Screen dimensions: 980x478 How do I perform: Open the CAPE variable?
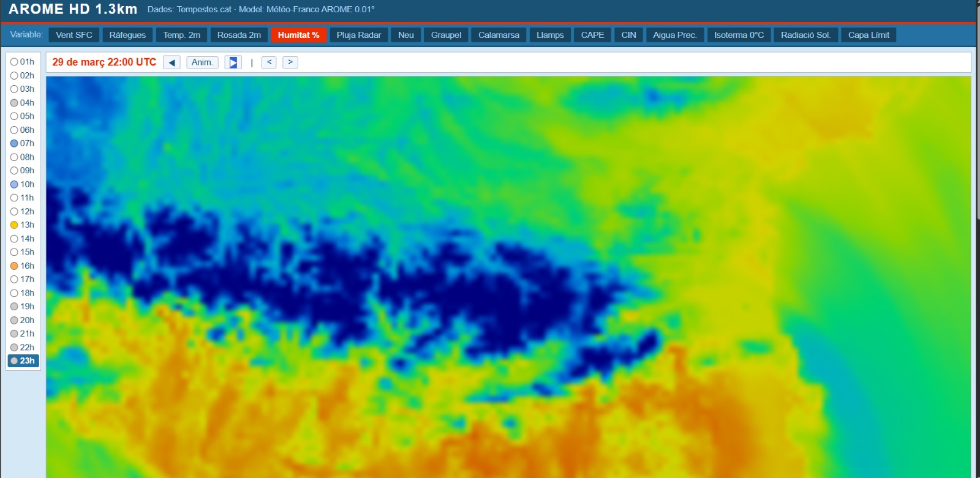click(x=592, y=35)
